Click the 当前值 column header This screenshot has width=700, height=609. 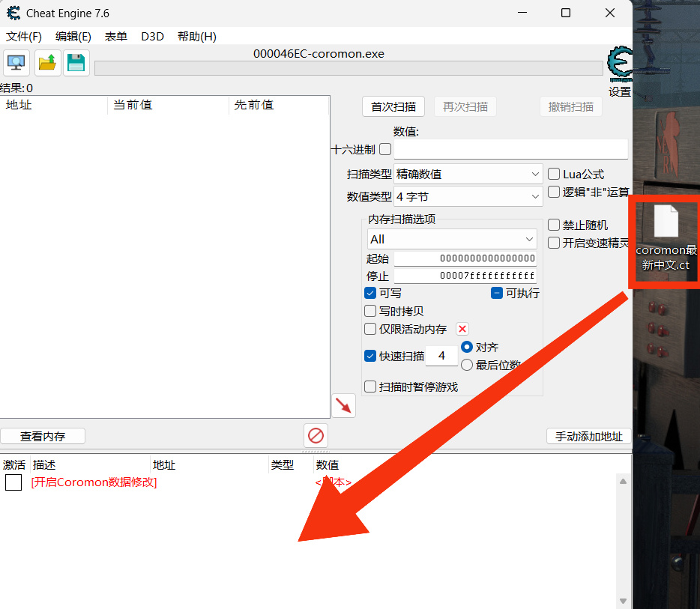pos(168,106)
